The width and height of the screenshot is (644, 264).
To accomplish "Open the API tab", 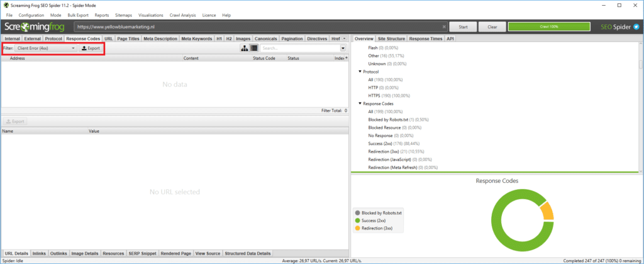I will (450, 38).
